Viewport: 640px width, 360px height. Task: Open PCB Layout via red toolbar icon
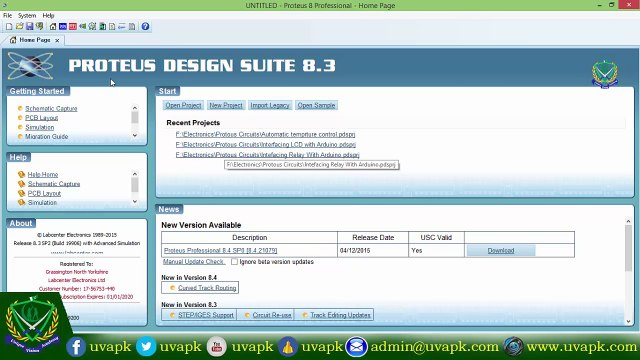pos(73,27)
